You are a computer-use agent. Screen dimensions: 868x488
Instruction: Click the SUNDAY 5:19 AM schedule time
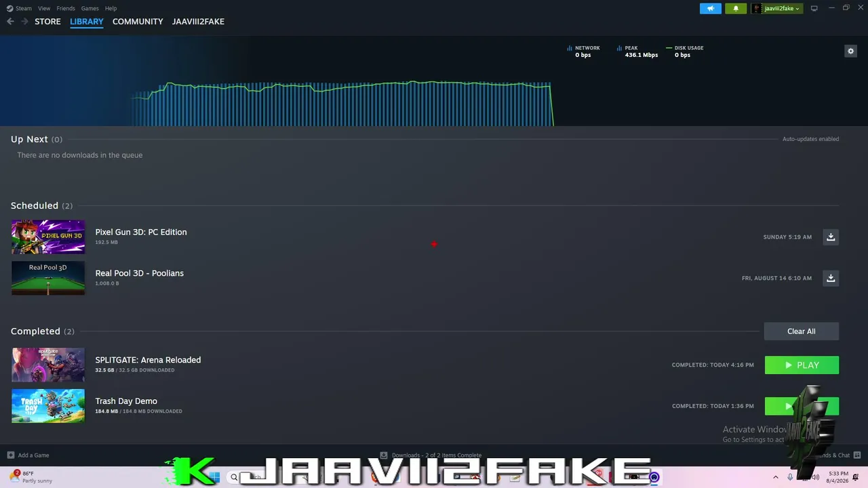click(x=787, y=237)
